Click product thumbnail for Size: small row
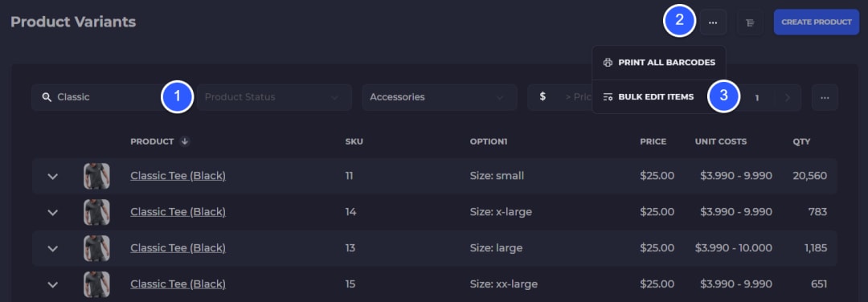Screen dimensions: 868x302 pos(96,176)
